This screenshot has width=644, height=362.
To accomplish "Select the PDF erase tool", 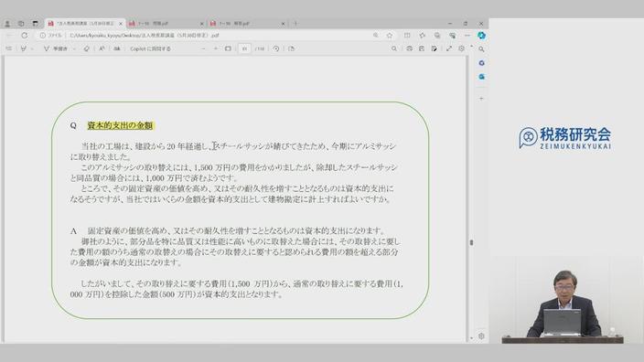I will [86, 48].
